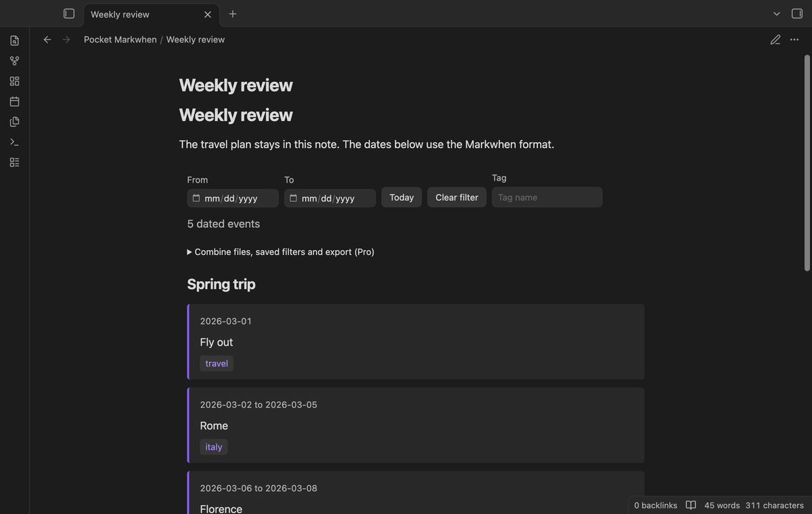Click the Fly out event title
812x514 pixels.
[217, 342]
